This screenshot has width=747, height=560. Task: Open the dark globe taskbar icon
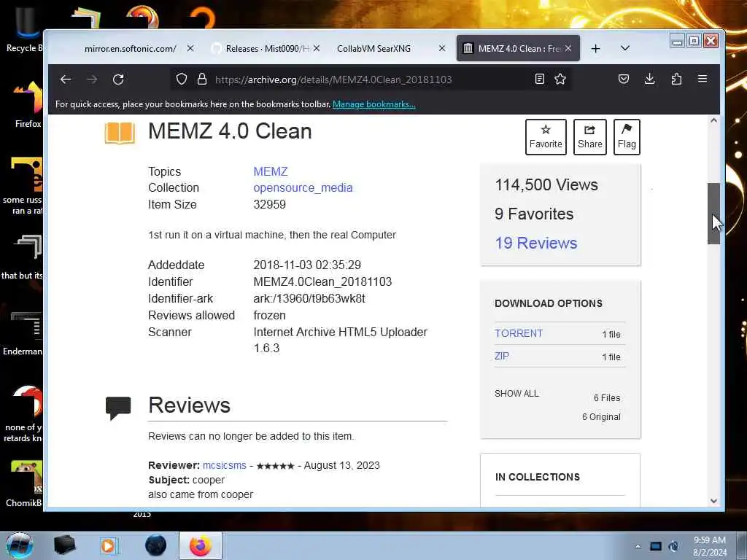pos(155,545)
